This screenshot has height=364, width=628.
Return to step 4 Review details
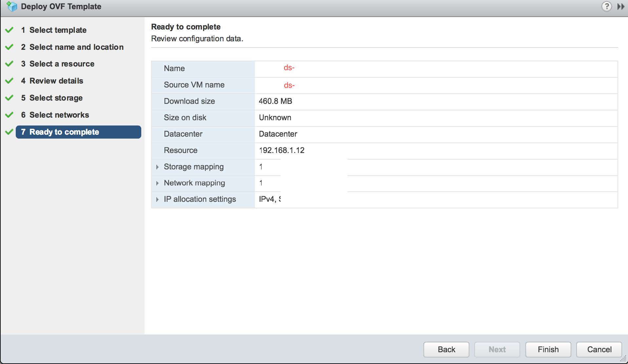point(56,81)
